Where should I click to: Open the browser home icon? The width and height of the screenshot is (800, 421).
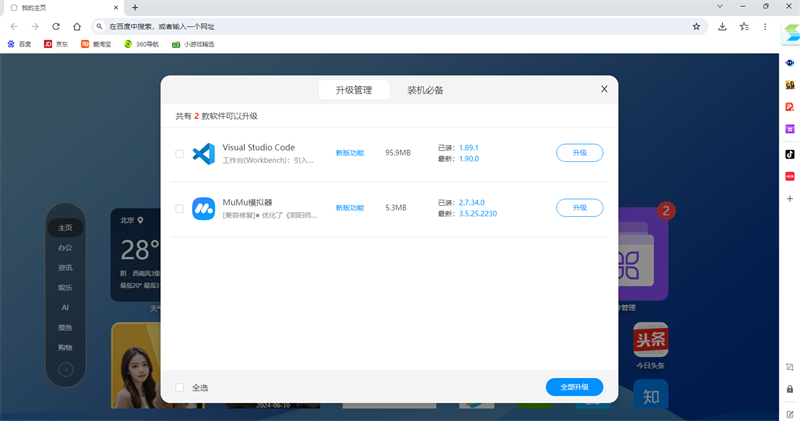pos(77,27)
